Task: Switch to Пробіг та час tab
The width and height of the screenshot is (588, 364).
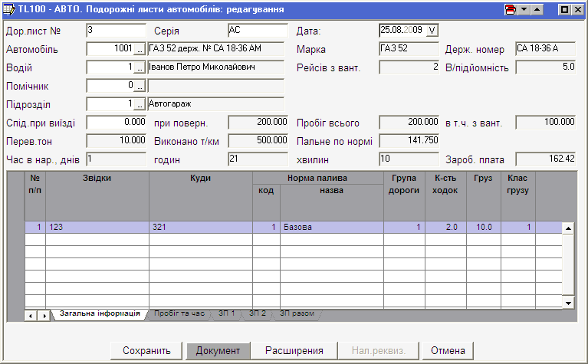Action: click(179, 313)
